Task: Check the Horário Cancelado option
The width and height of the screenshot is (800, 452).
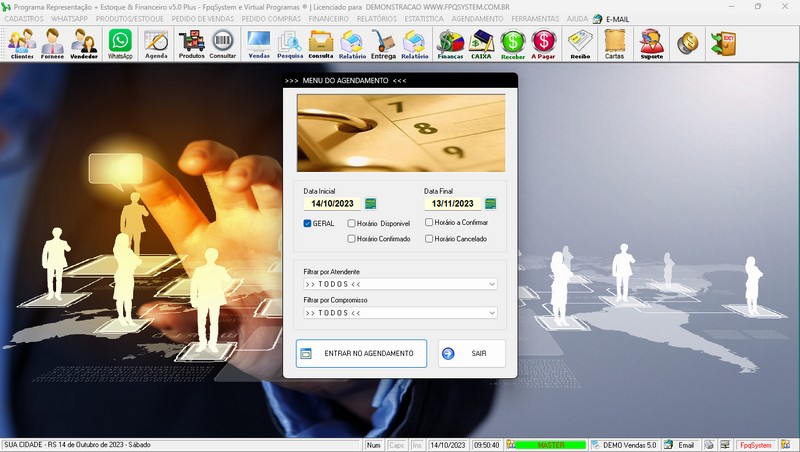Action: point(429,239)
